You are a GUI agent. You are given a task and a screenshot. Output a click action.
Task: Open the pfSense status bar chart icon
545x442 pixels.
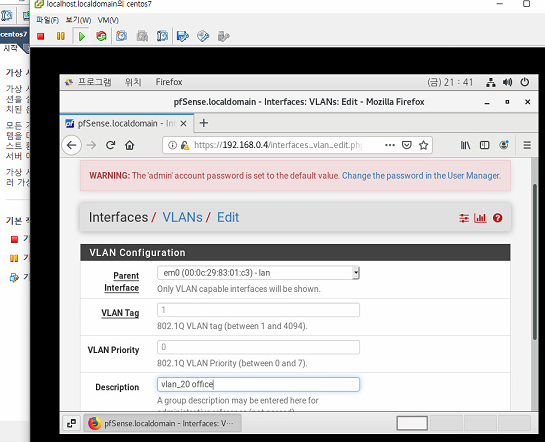click(x=480, y=218)
